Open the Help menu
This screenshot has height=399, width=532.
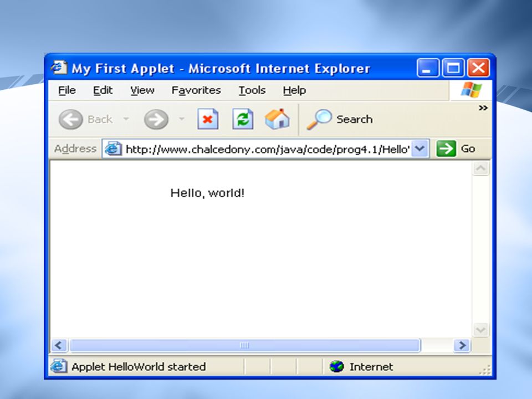[x=294, y=90]
